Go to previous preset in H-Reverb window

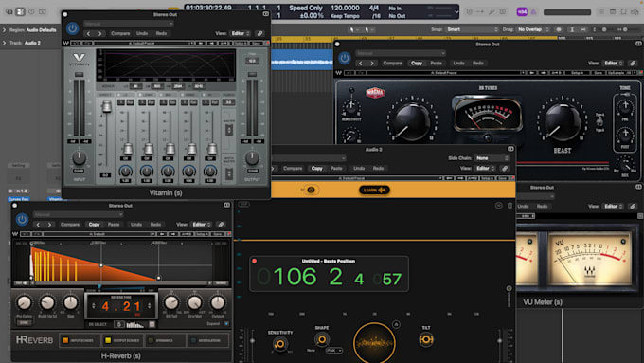(x=38, y=225)
